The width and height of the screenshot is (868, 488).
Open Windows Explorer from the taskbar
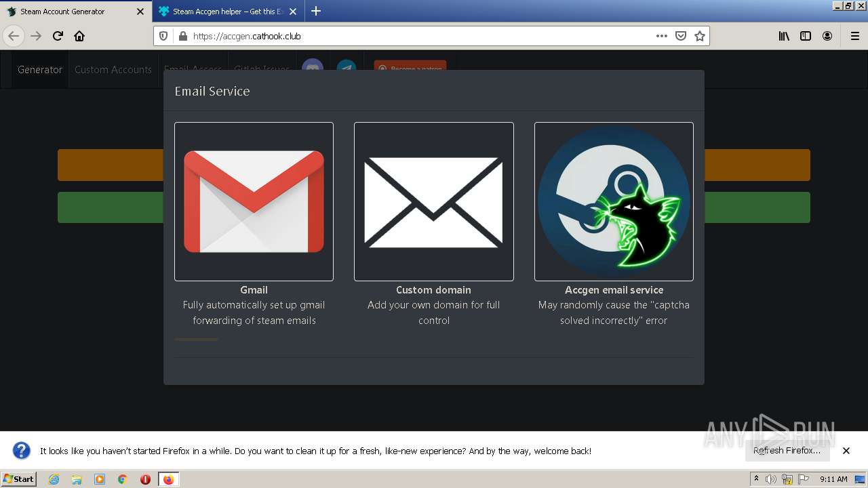tap(77, 479)
